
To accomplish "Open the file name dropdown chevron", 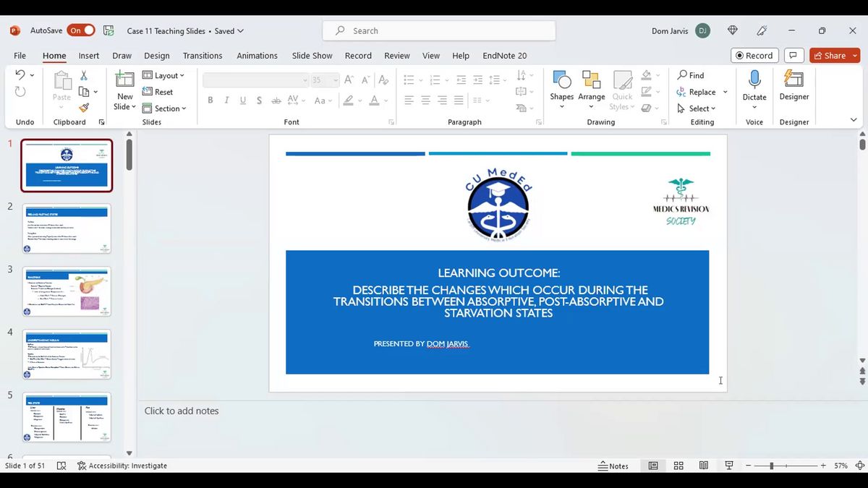I will point(241,31).
